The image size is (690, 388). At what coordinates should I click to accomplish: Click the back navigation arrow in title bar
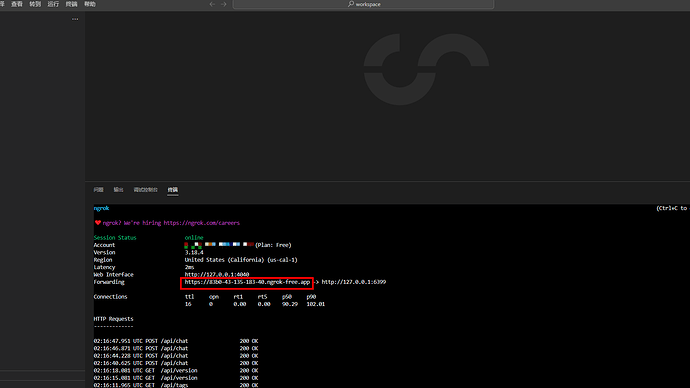click(x=212, y=4)
